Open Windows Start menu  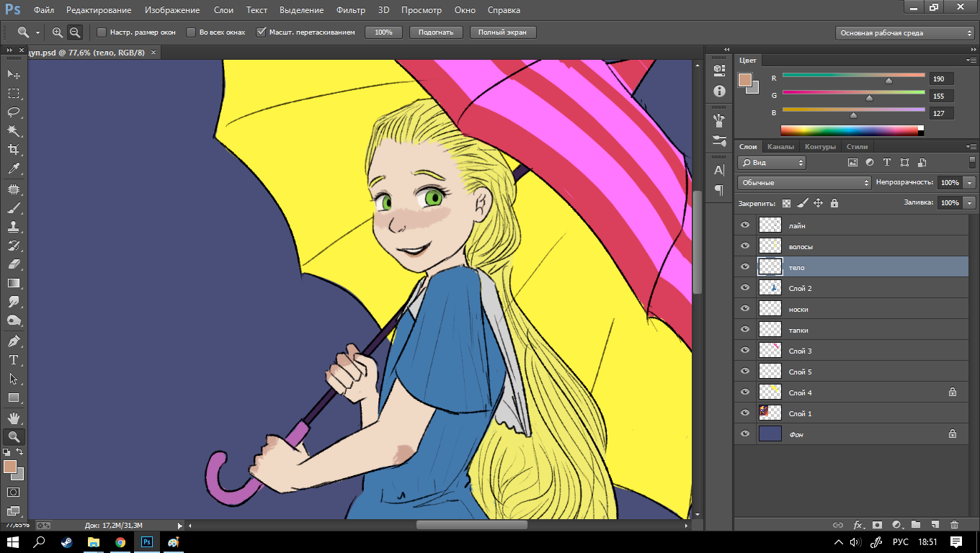tap(14, 542)
